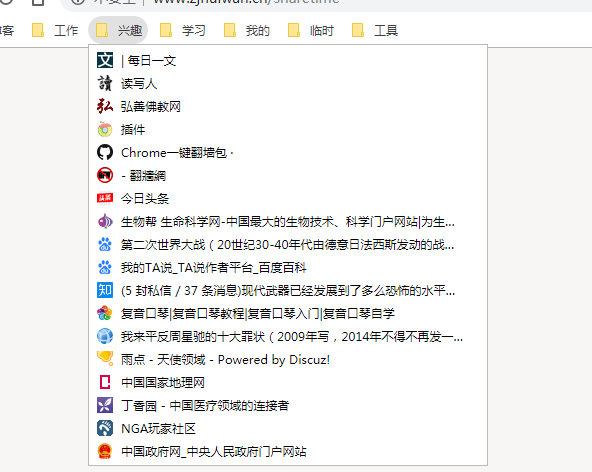Select the 弘善佛教网 bookmark entry
This screenshot has width=592, height=472.
[288, 106]
